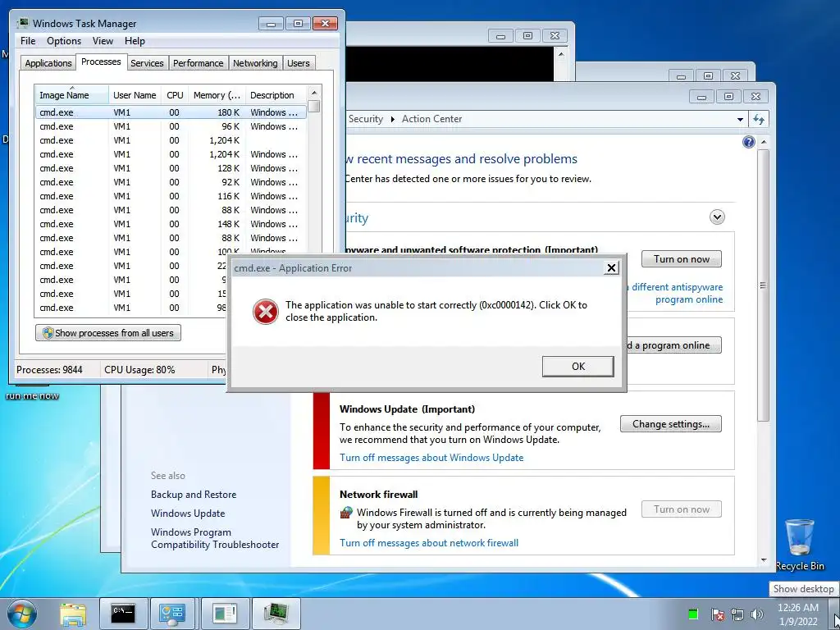The image size is (840, 630).
Task: Click Turn on now for Network firewall
Action: (x=682, y=509)
